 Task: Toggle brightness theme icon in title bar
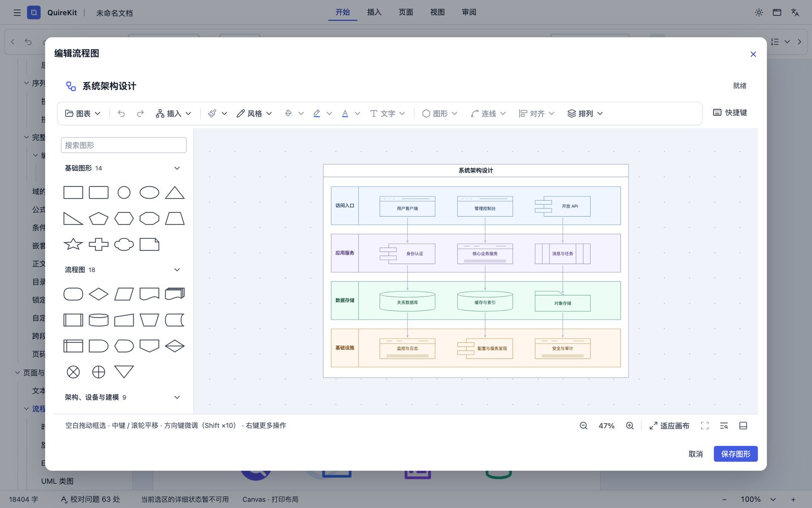(759, 12)
